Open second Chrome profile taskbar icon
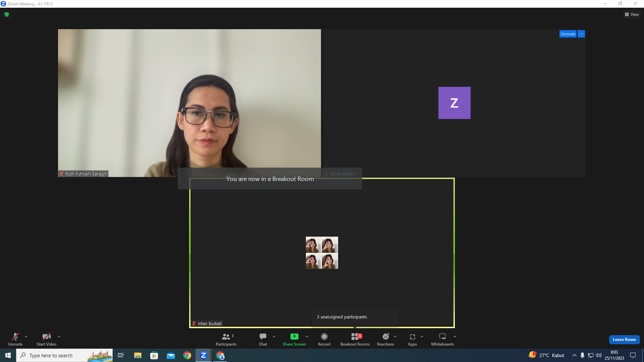This screenshot has height=362, width=644. pyautogui.click(x=220, y=355)
